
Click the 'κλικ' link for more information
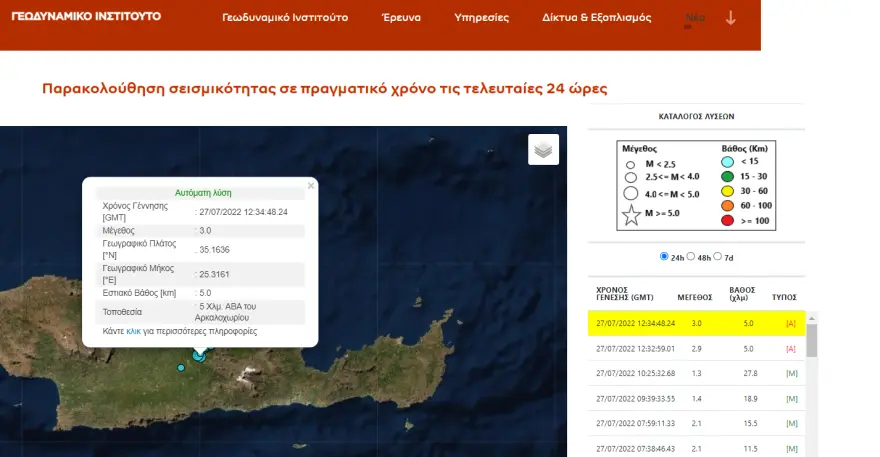(x=133, y=330)
